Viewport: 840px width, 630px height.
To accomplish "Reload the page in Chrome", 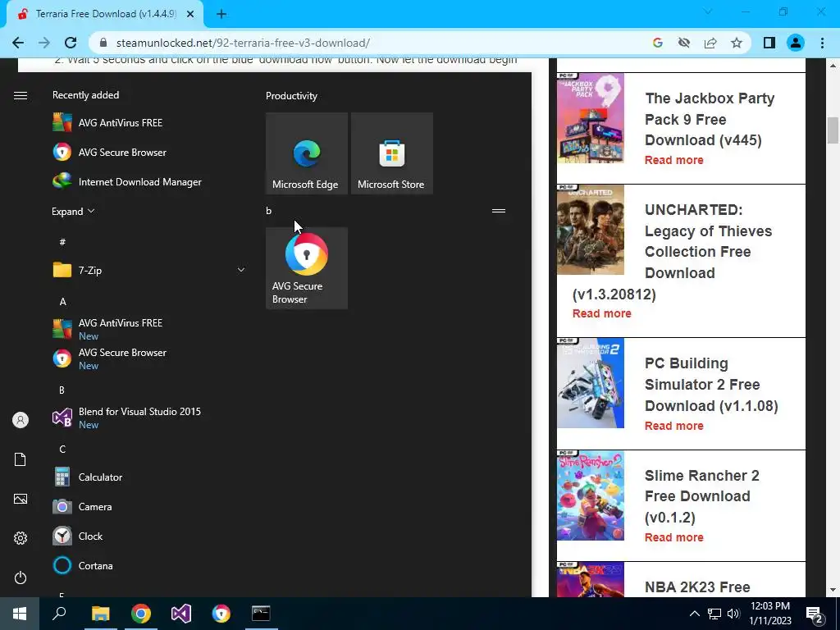I will (x=71, y=43).
